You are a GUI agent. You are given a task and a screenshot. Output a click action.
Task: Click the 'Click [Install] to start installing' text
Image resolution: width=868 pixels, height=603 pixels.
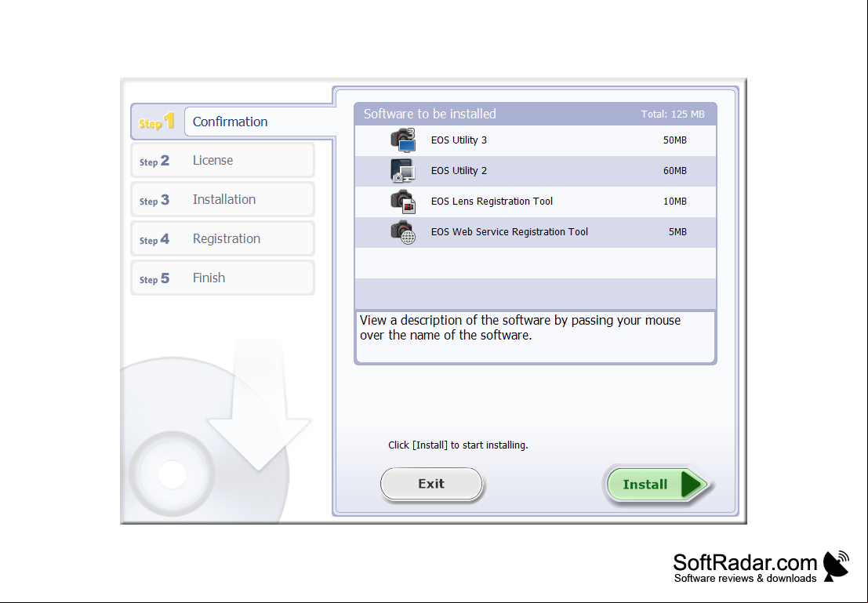(458, 445)
